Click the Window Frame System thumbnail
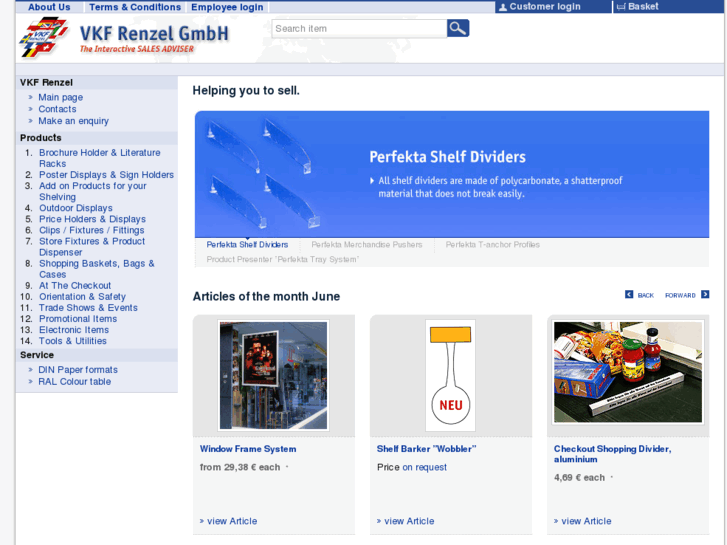The width and height of the screenshot is (727, 545). 274,376
